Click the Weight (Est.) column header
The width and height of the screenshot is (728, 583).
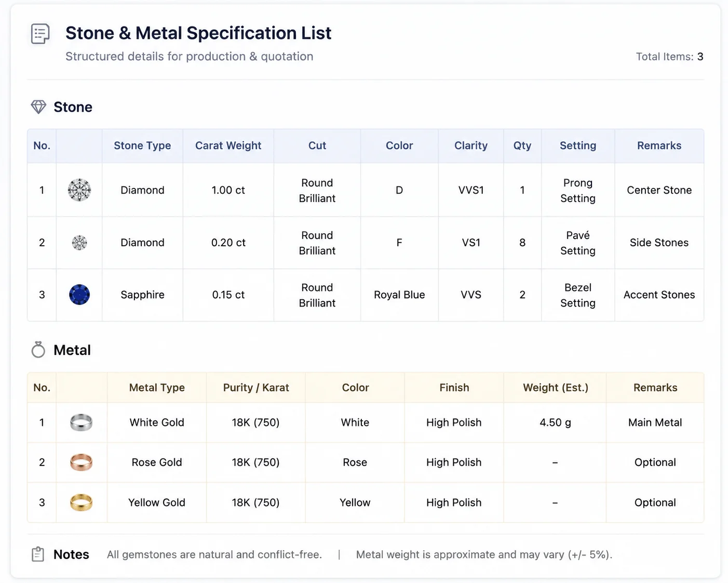coord(555,388)
